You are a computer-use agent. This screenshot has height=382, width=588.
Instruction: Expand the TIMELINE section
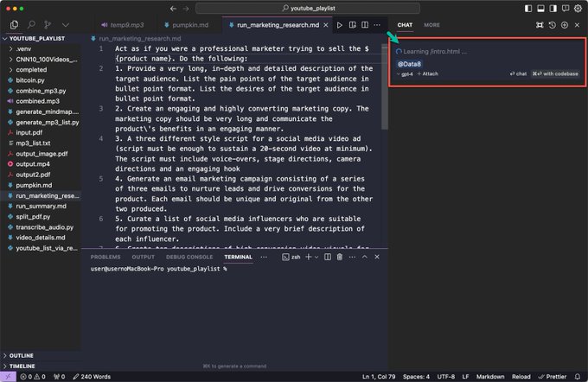pyautogui.click(x=22, y=366)
